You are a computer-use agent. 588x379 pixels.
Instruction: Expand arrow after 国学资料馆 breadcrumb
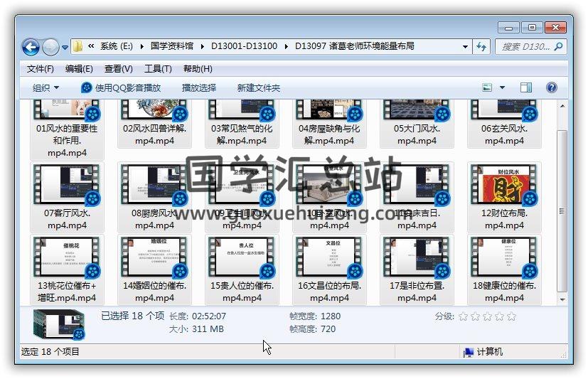pos(203,46)
